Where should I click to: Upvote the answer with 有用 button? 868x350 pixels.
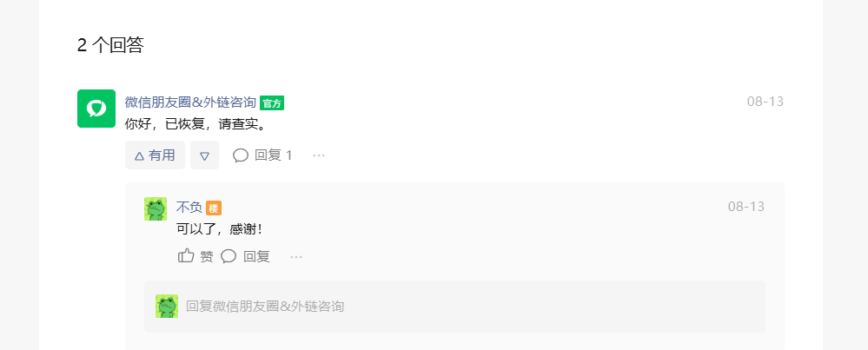155,155
